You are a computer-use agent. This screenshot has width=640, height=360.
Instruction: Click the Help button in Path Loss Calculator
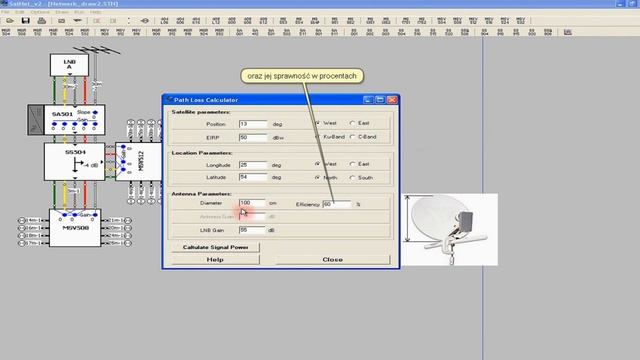tap(216, 260)
